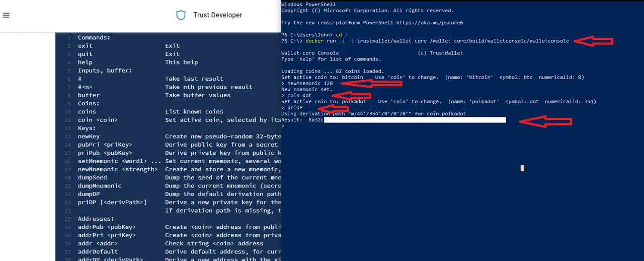Select the 'dumpMnemonic' command line
Screen dimensions: 644x261
100,185
